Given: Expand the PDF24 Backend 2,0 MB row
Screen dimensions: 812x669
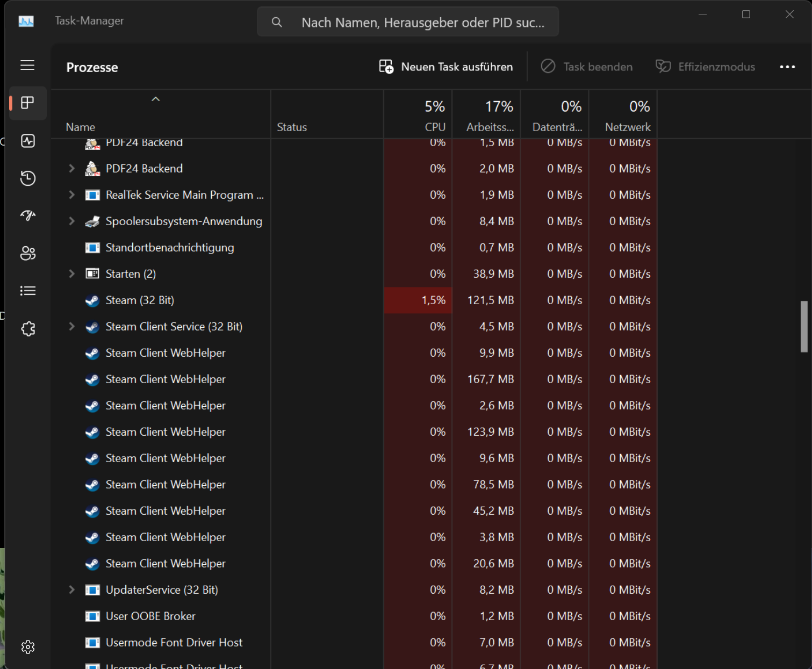Looking at the screenshot, I should point(71,169).
